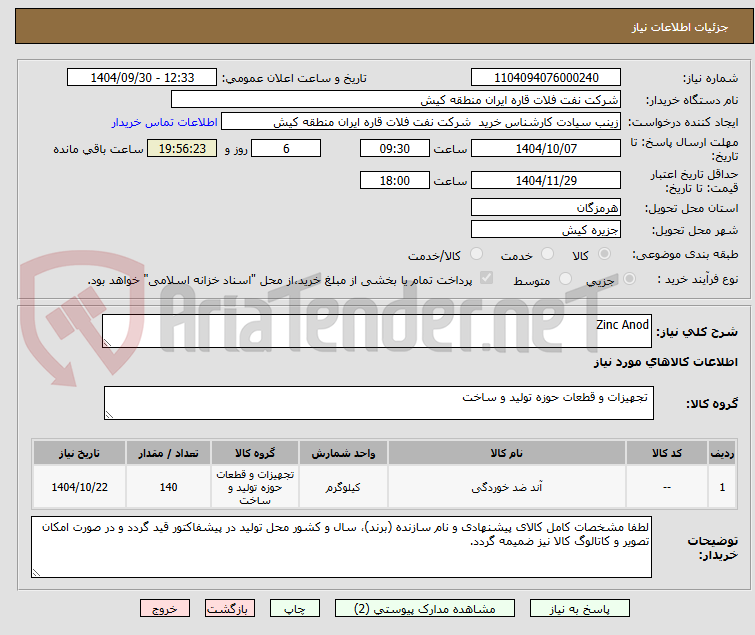The height and width of the screenshot is (635, 755).
Task: Click the خروج exit button
Action: (165, 609)
